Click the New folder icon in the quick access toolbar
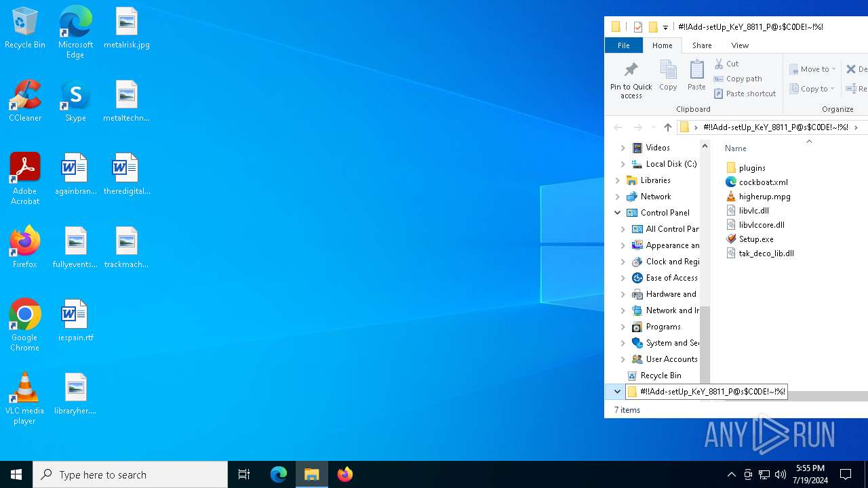868x488 pixels. 653,27
